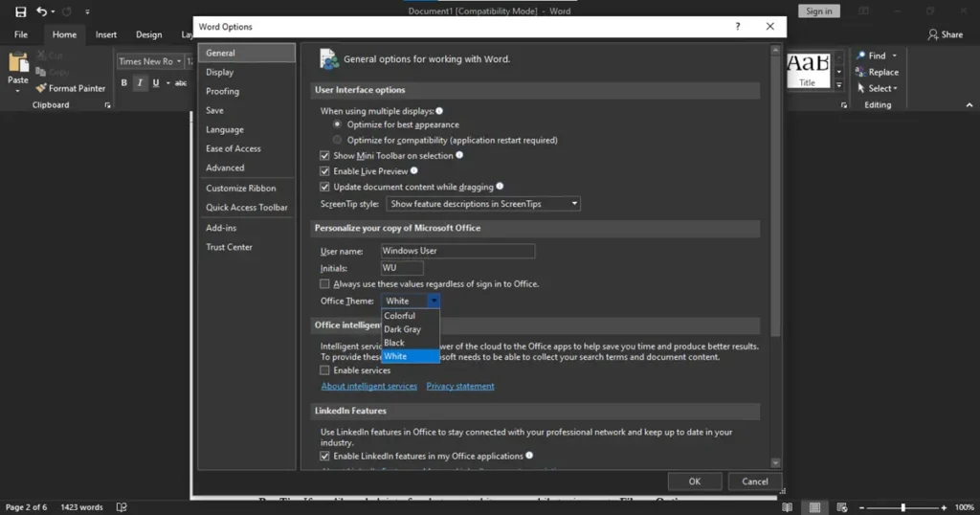The height and width of the screenshot is (515, 980).
Task: Uncheck Enable LinkedIn features checkbox
Action: tap(324, 457)
